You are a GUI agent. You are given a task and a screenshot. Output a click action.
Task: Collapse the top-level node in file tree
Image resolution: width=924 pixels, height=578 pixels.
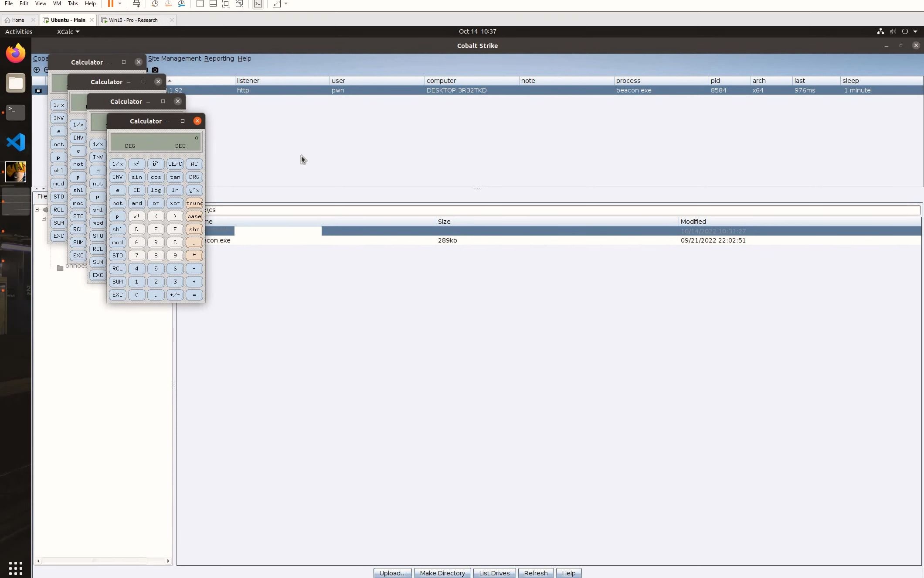[x=37, y=210]
